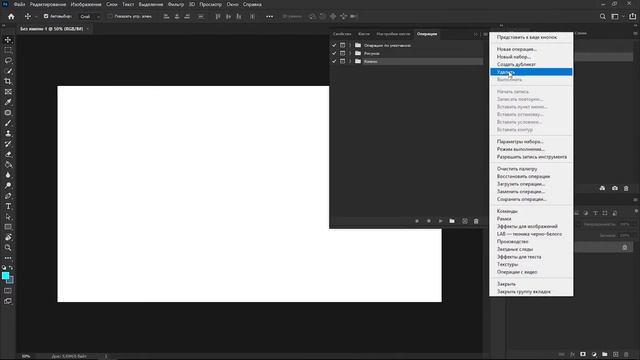Expand the third highlighted action set

[x=350, y=61]
